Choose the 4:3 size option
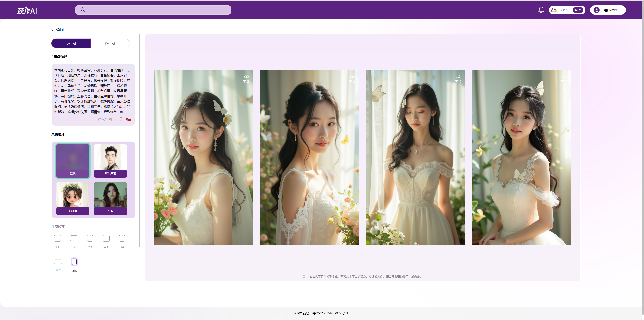The image size is (644, 320). (x=106, y=238)
